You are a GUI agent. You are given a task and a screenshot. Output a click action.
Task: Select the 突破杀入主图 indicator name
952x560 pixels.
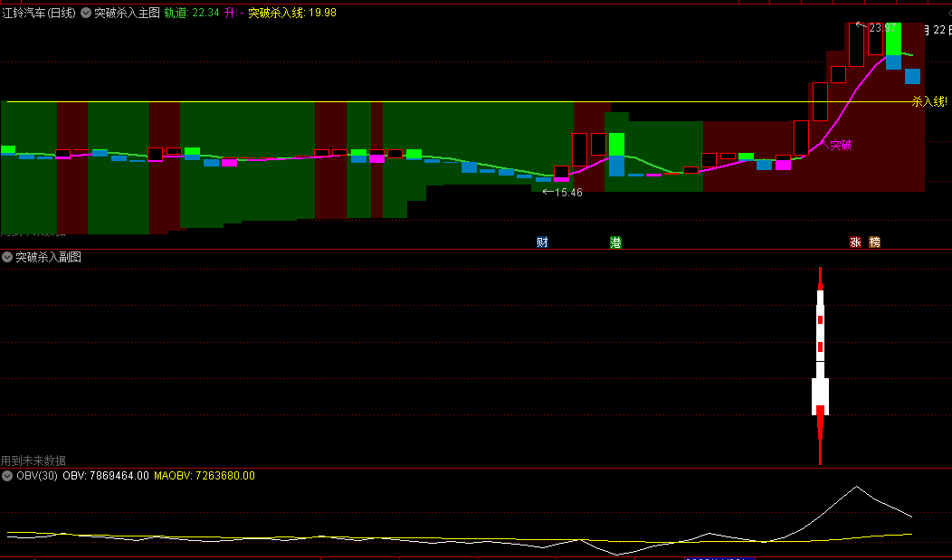(127, 13)
